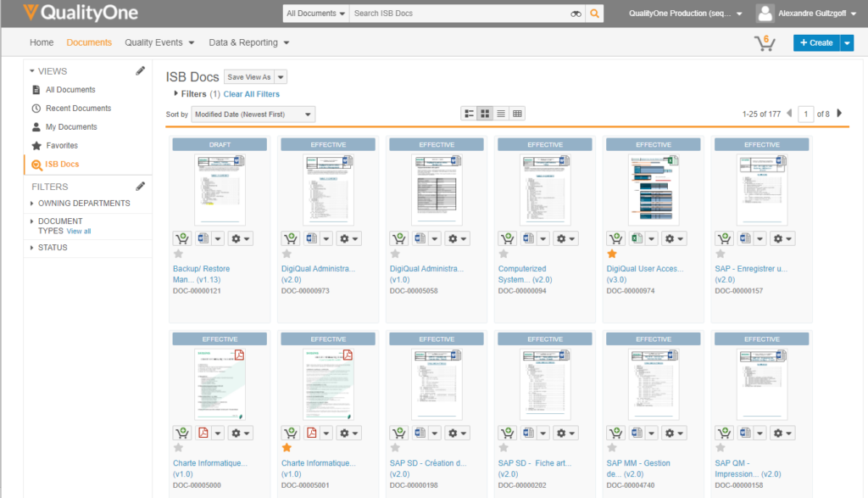Open the arrow next to Save View As
This screenshot has height=498, width=868.
point(281,77)
